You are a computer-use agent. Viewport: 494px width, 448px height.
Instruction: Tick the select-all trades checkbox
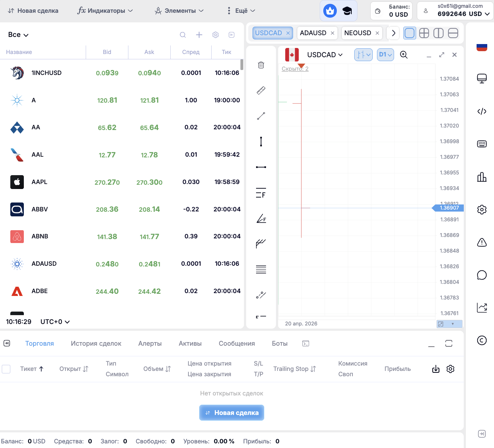click(x=6, y=369)
